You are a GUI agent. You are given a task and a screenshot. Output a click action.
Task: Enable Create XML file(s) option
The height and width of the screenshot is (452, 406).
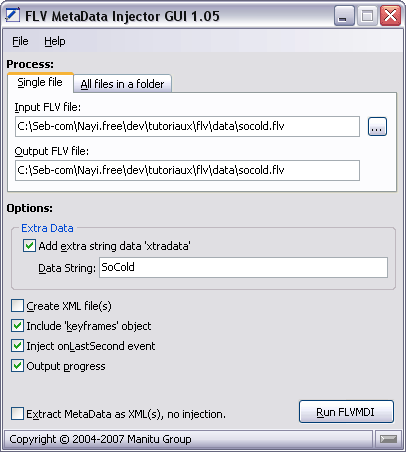coord(17,306)
